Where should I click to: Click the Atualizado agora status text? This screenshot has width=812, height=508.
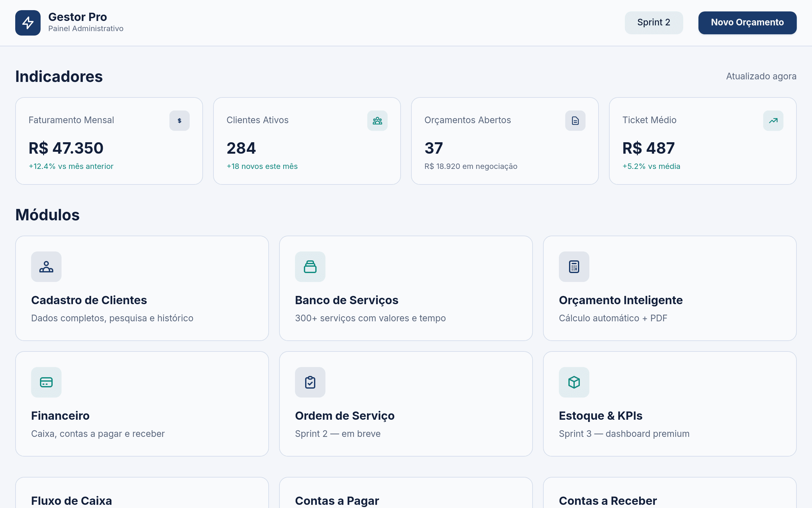point(761,76)
